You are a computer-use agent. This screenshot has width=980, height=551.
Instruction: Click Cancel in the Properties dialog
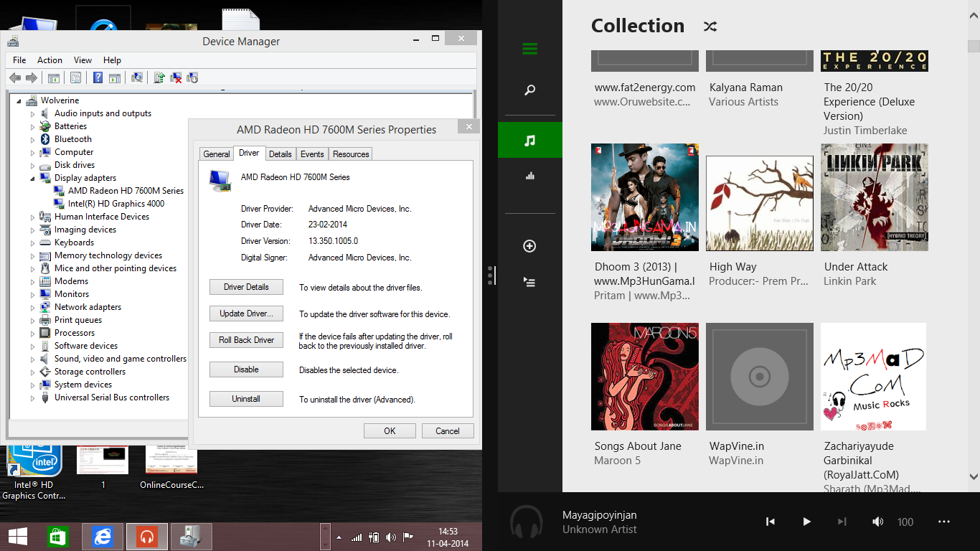pos(447,430)
